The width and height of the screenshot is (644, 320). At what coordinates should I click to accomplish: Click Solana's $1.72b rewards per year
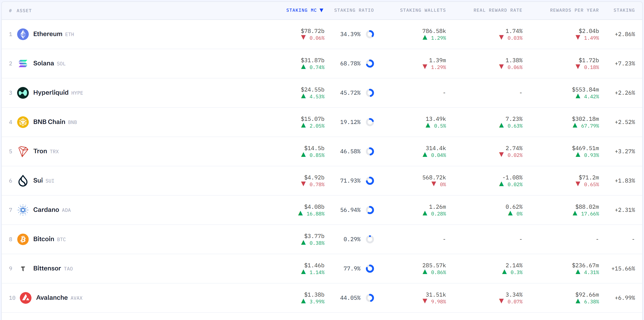point(589,60)
